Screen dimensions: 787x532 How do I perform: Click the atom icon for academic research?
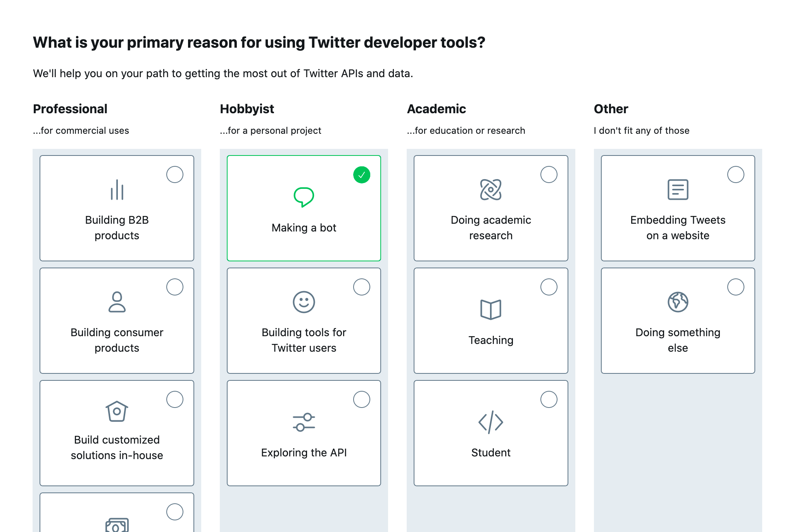491,190
